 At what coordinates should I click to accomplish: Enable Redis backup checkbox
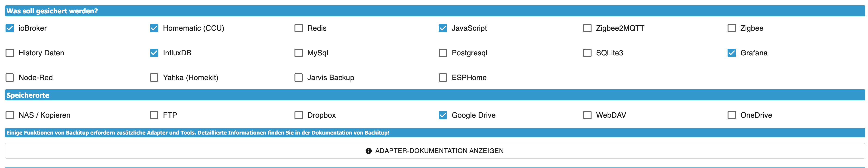click(299, 28)
